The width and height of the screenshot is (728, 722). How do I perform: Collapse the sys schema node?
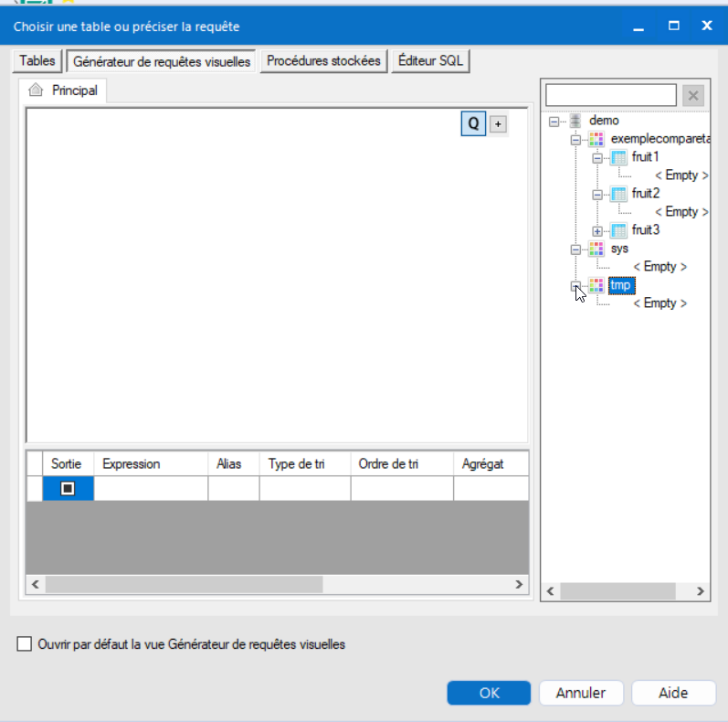575,250
